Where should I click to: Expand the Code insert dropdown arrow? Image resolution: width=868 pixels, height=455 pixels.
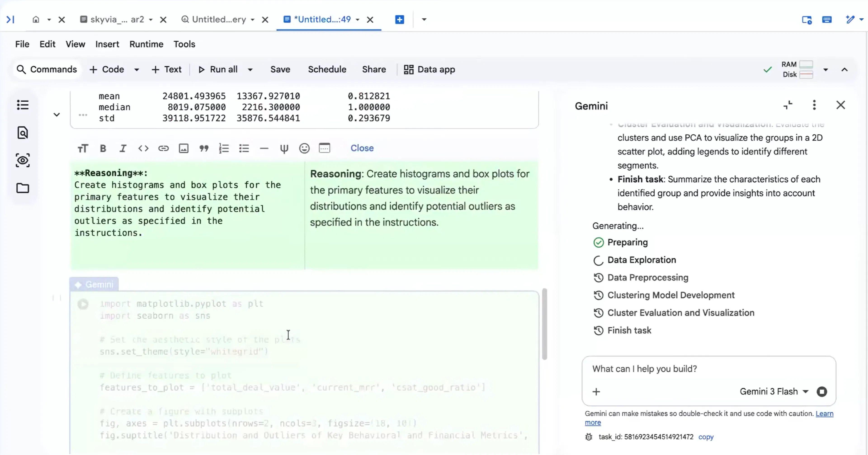point(137,70)
